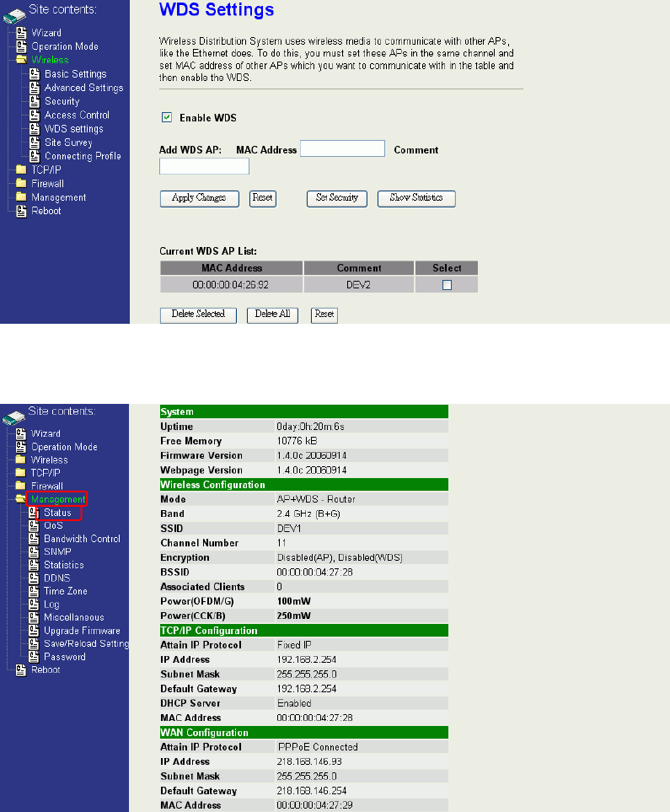Screen dimensions: 670x812
Task: Click the Access Control page icon
Action: point(35,115)
